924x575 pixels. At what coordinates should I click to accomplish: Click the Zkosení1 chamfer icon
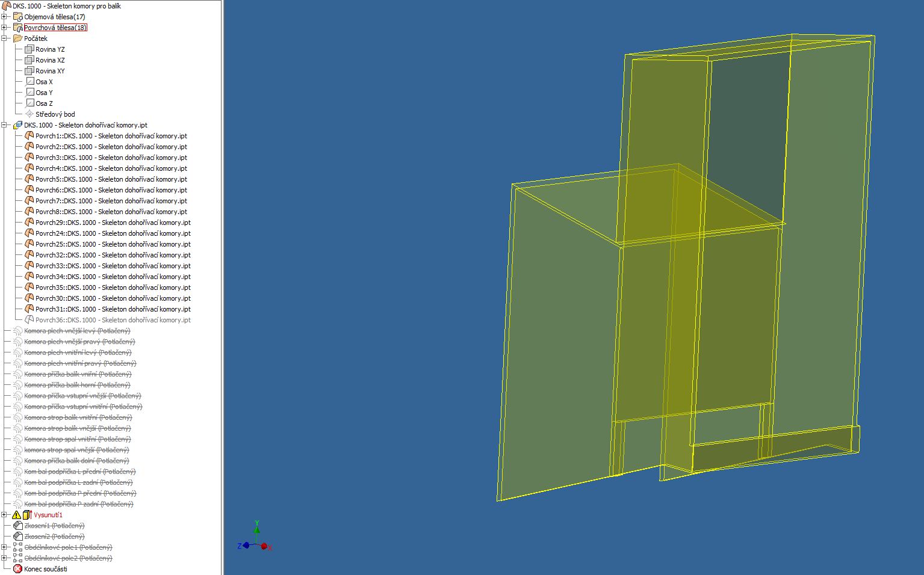coord(17,526)
